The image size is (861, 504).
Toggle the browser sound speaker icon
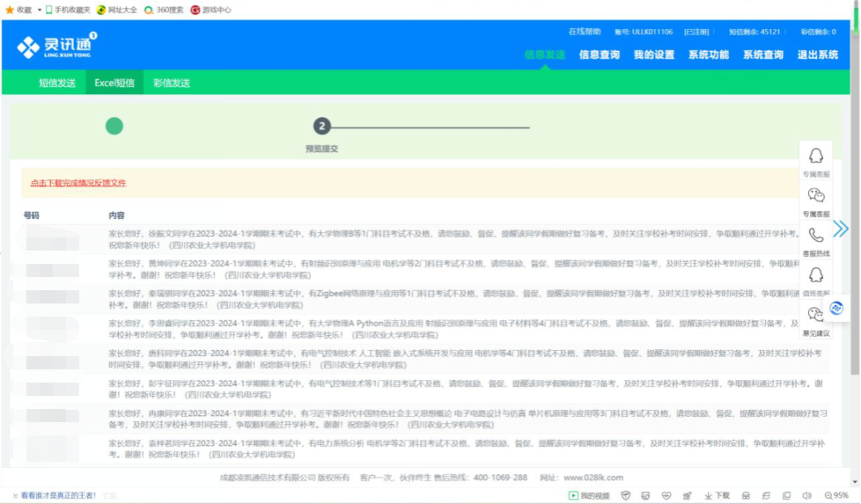[x=805, y=495]
